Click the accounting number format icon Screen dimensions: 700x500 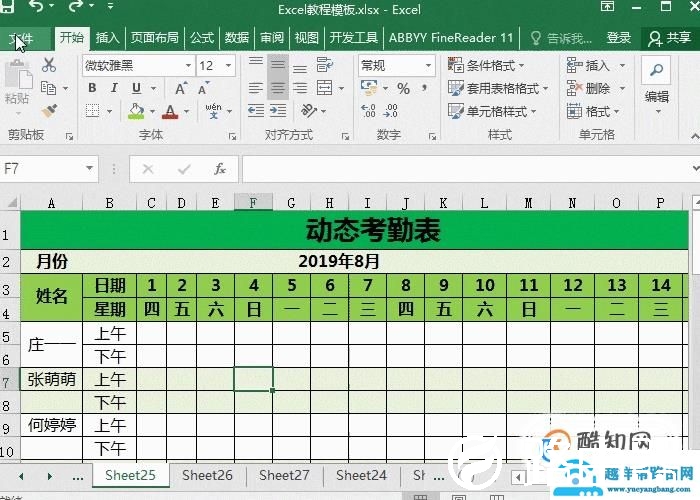369,88
